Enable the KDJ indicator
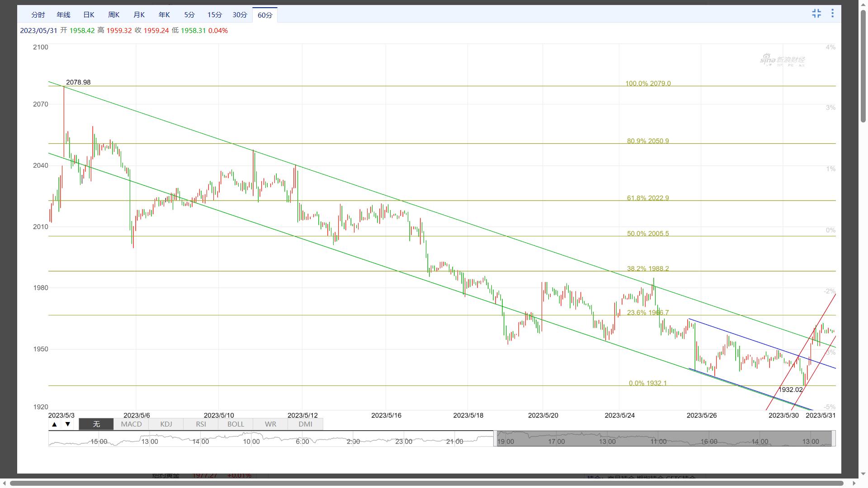 click(x=166, y=424)
